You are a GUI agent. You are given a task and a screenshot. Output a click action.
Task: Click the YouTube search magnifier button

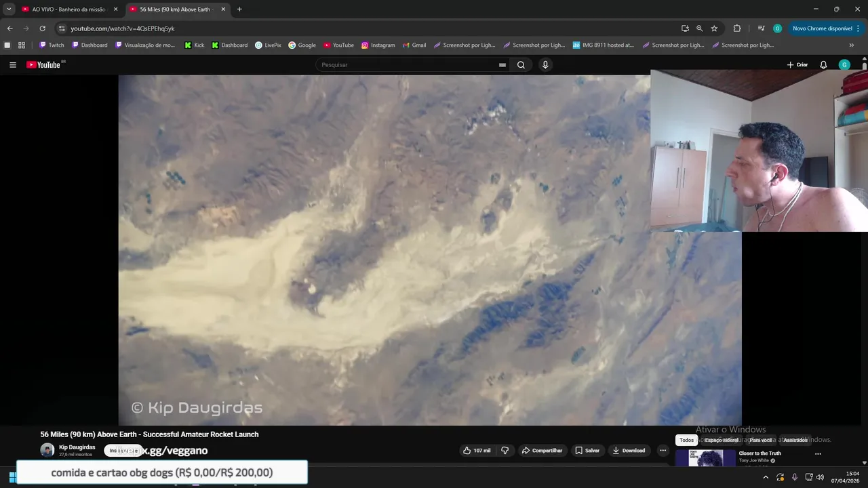(x=521, y=65)
